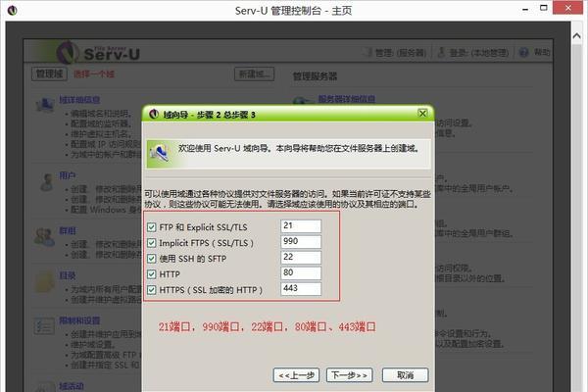Click the Serv-U icon in wizard title bar
588x392 pixels.
click(154, 114)
